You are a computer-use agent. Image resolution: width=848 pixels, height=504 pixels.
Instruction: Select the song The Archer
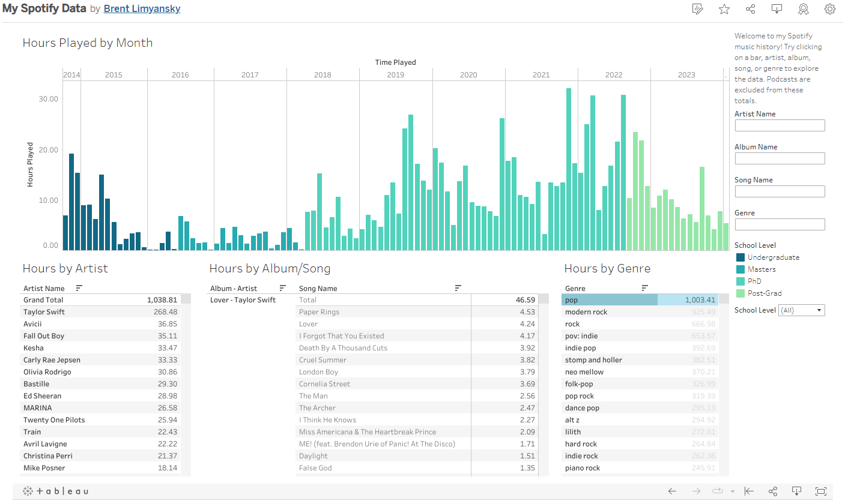417,408
